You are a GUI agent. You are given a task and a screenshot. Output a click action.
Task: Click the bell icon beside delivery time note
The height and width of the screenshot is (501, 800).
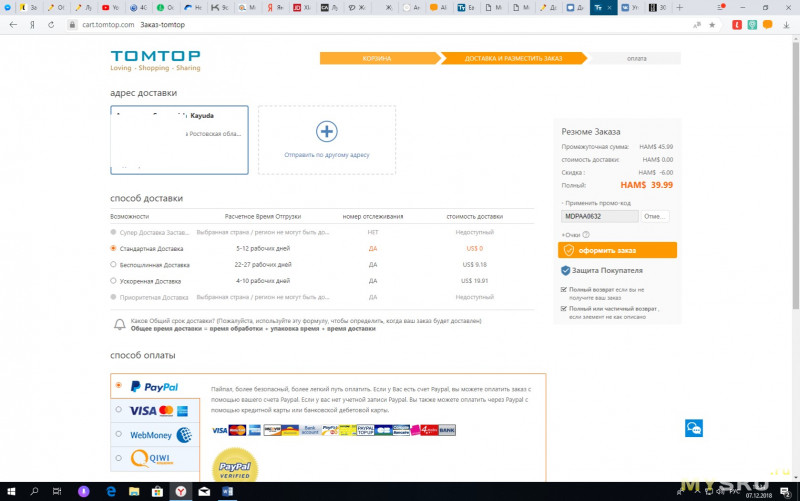(119, 324)
